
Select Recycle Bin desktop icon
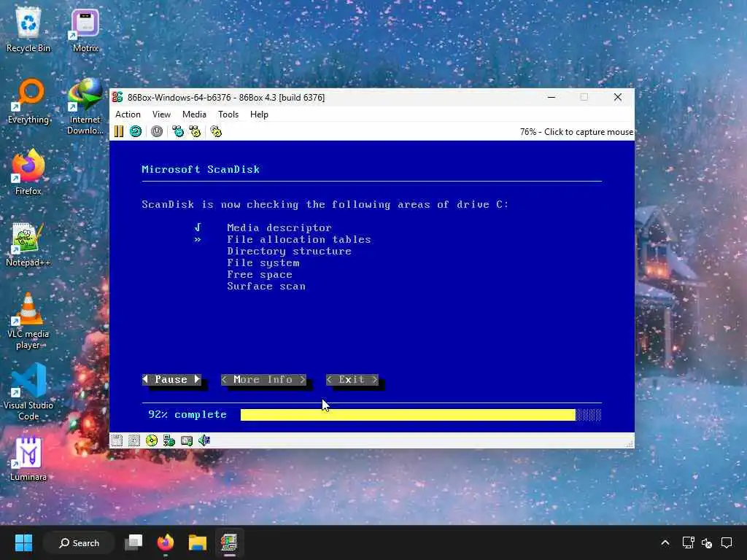click(28, 29)
